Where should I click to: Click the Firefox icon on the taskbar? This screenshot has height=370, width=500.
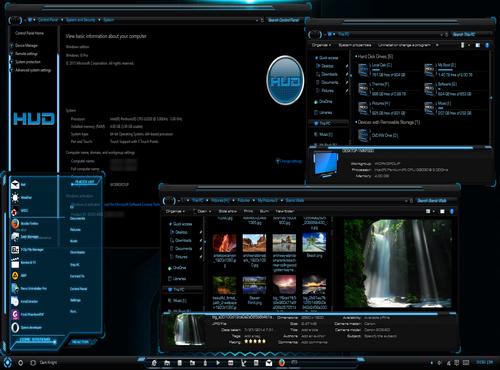282,363
